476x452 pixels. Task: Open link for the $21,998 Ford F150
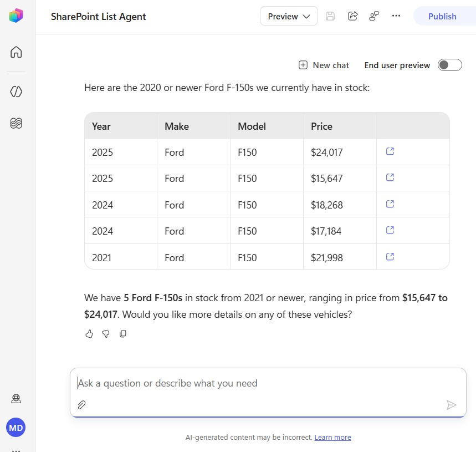pyautogui.click(x=390, y=257)
